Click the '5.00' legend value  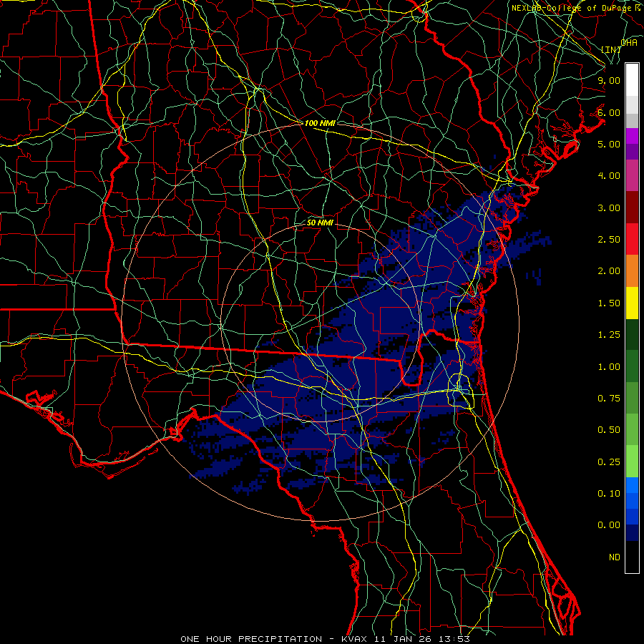609,144
